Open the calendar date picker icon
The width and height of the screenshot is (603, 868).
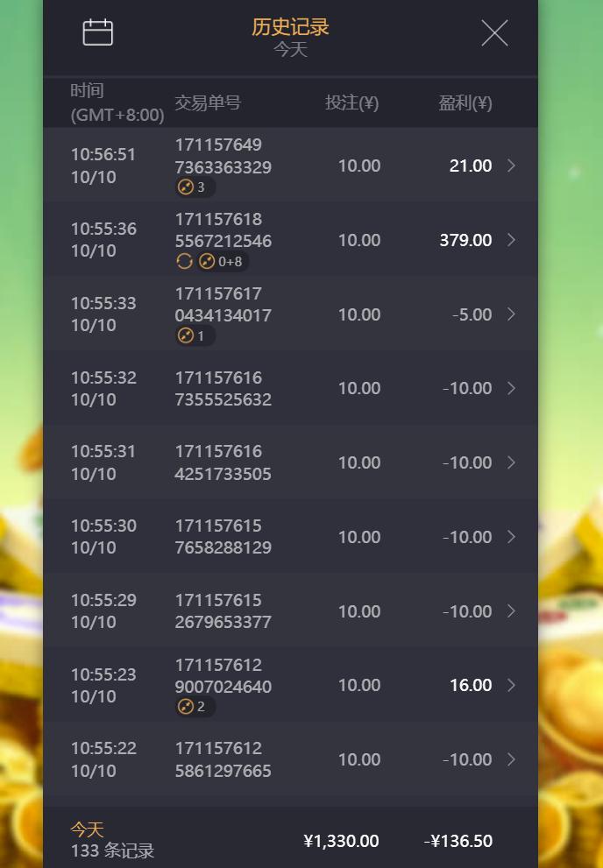tap(97, 32)
